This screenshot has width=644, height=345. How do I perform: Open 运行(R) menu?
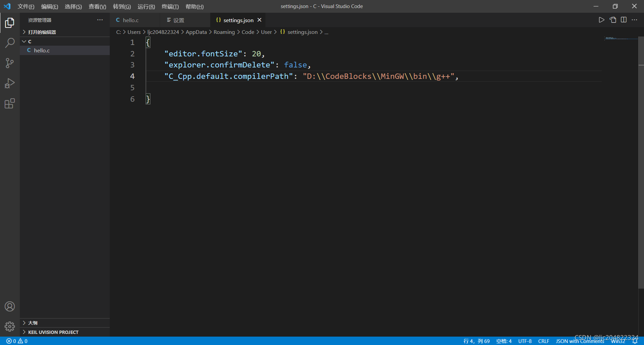click(146, 6)
